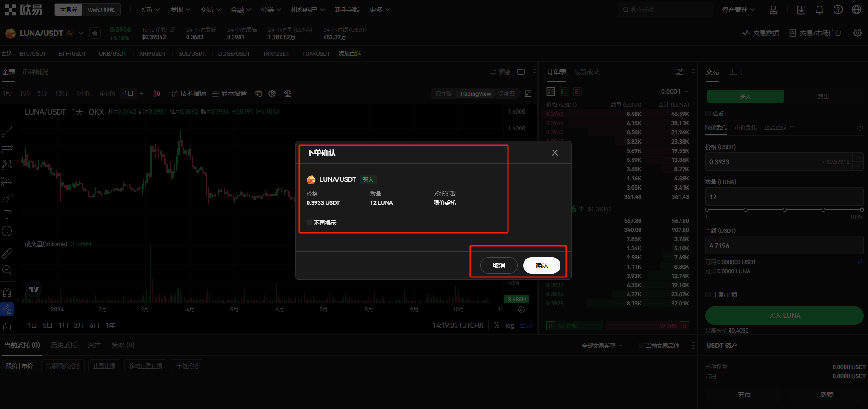Viewport: 868px width, 409px height.
Task: Open the 全部交易类型 dropdown
Action: pyautogui.click(x=602, y=346)
